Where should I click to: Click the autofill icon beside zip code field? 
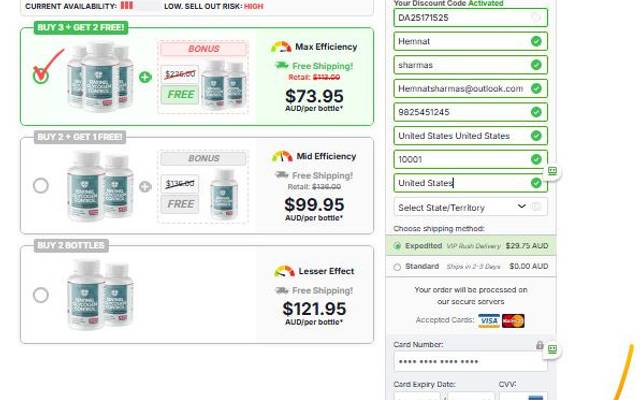point(552,171)
